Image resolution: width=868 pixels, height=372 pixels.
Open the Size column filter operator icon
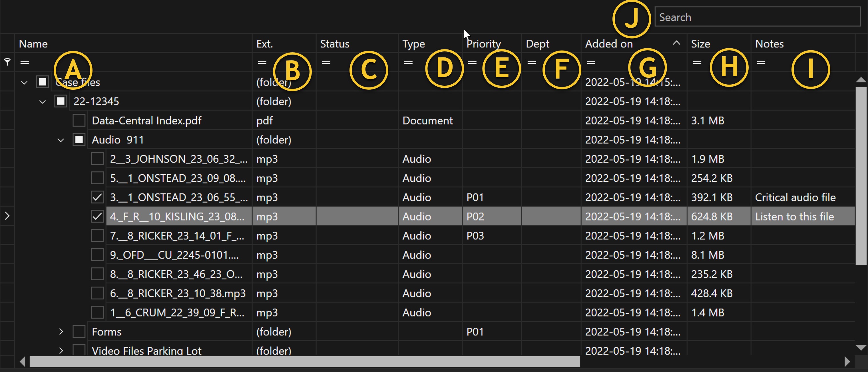pos(697,62)
